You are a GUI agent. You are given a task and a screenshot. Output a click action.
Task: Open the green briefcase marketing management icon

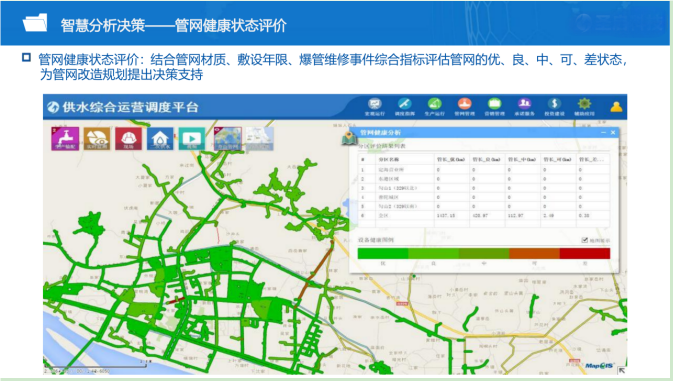pos(494,107)
